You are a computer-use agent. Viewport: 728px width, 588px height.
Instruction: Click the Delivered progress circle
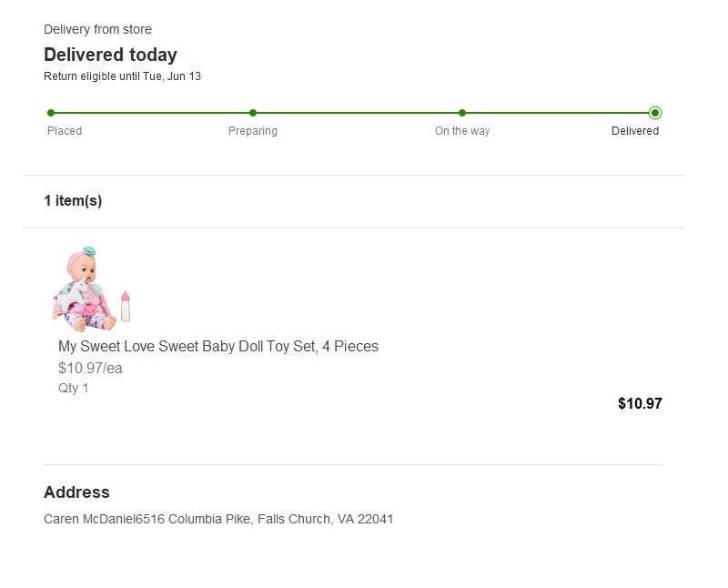pos(655,113)
